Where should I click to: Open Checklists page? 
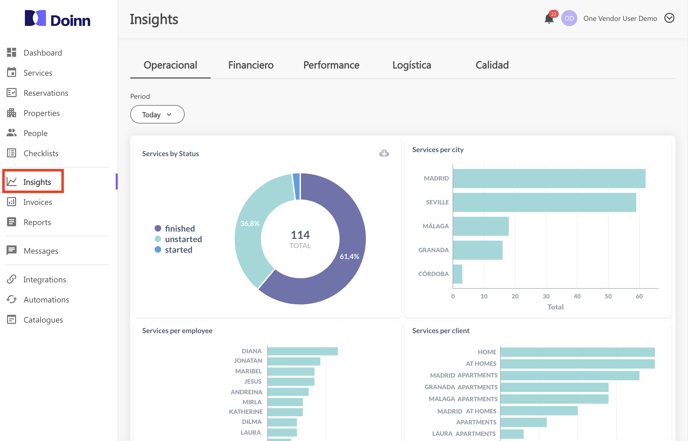(x=41, y=153)
